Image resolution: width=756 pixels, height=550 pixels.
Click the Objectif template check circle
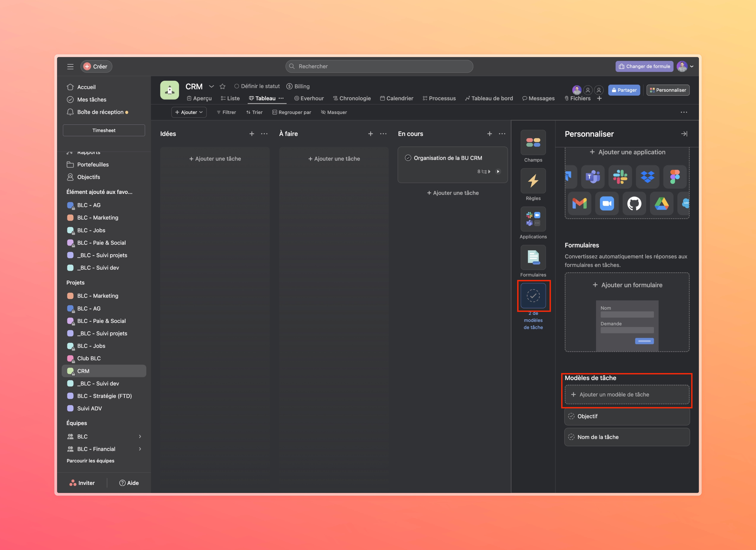pos(571,416)
